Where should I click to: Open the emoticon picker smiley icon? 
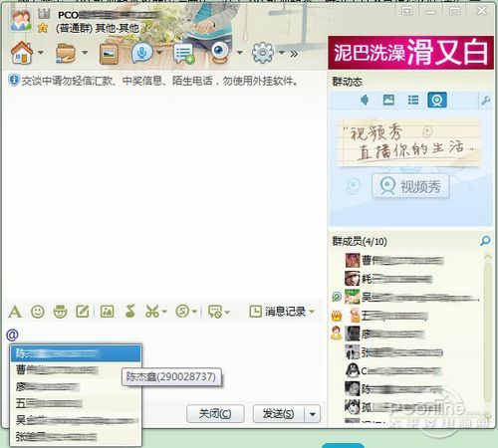coord(38,312)
